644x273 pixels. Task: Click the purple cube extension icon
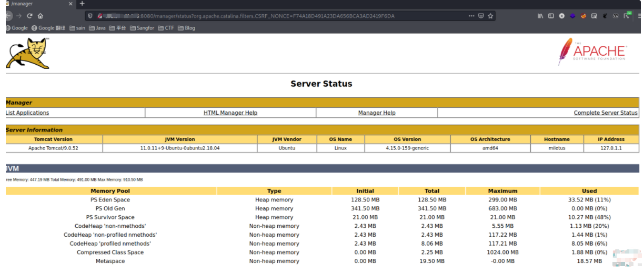(572, 16)
